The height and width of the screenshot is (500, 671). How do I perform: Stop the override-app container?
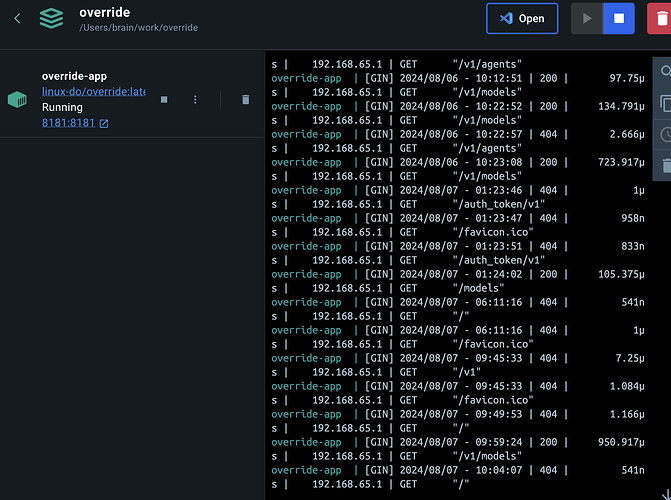click(x=164, y=99)
